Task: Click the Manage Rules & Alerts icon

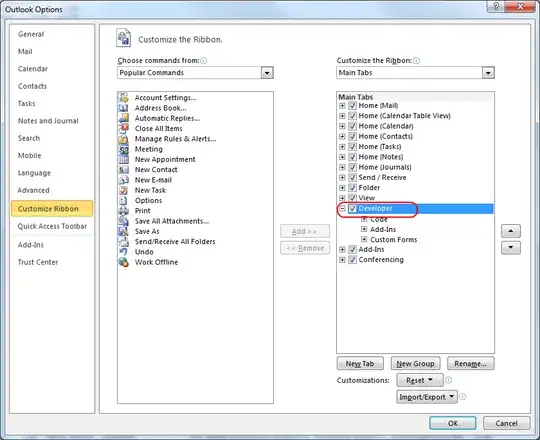Action: [124, 139]
